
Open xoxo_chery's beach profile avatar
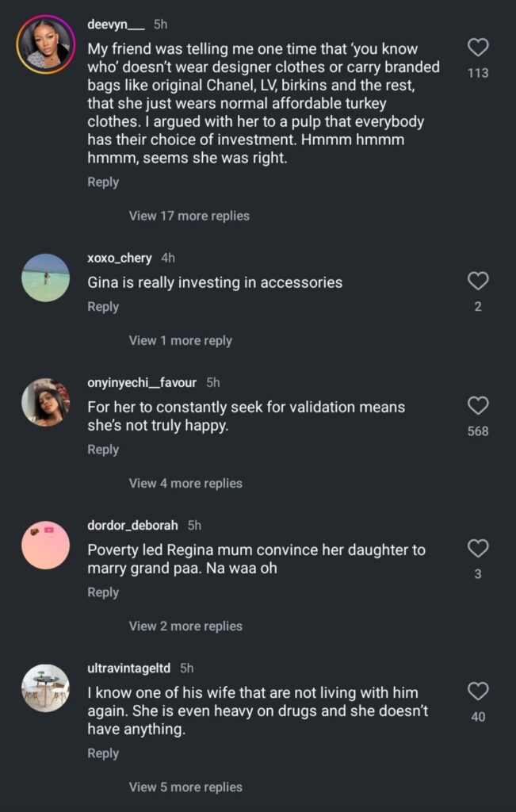(45, 278)
